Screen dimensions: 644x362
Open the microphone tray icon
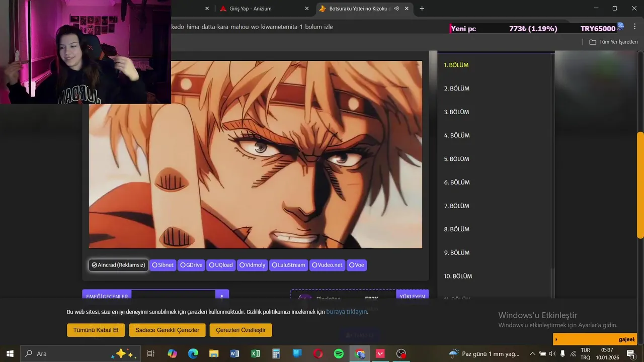562,353
